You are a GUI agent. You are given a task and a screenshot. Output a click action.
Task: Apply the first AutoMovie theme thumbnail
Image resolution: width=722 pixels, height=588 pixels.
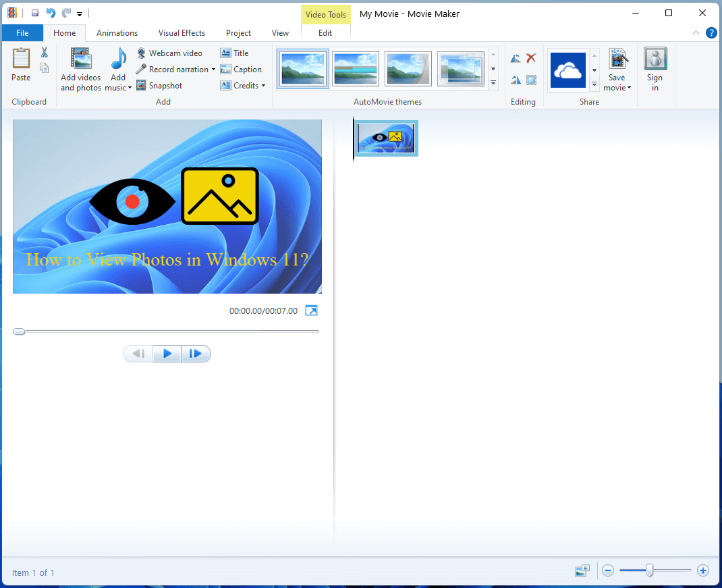click(303, 69)
